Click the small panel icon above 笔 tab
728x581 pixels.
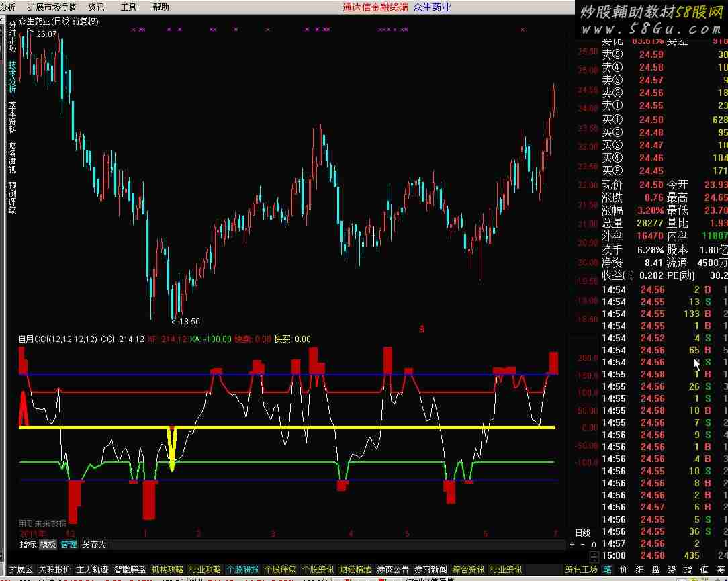pos(594,557)
